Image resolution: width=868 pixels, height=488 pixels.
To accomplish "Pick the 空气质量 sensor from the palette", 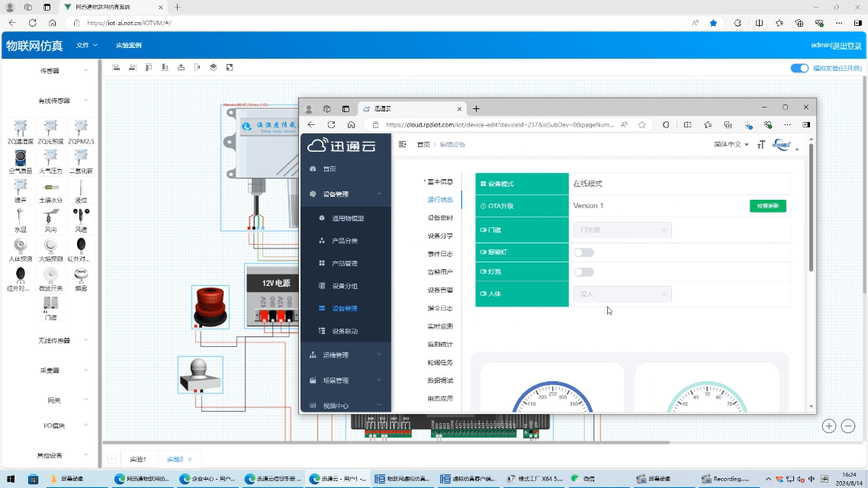I will [x=21, y=159].
